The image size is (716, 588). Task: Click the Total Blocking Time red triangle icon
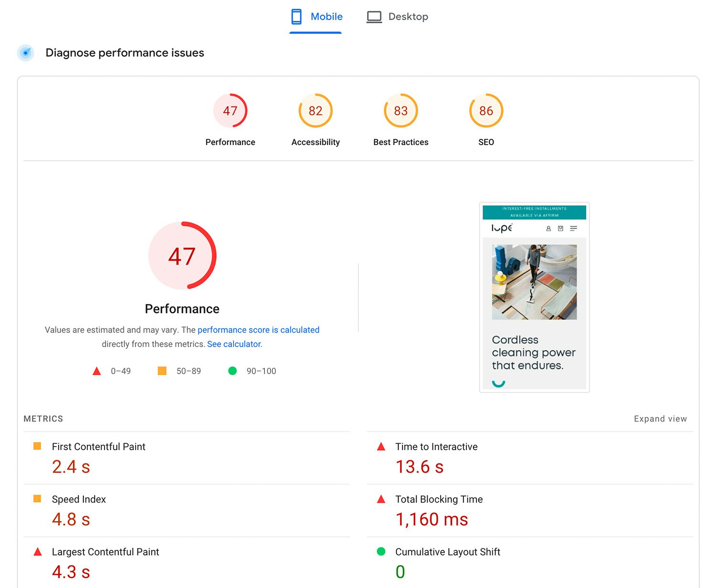(x=381, y=499)
